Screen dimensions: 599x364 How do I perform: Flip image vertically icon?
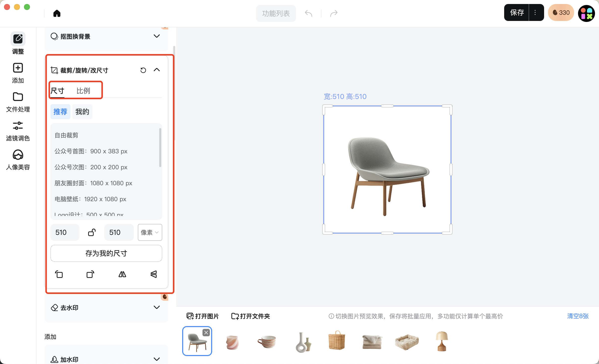tap(154, 274)
